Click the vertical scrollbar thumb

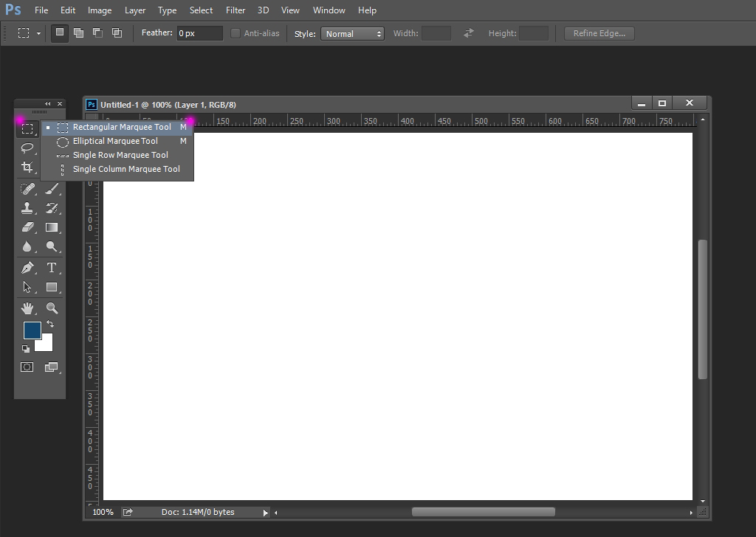click(703, 309)
